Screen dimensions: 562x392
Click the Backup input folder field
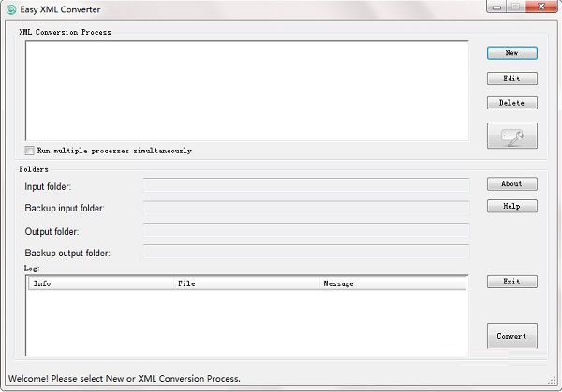coord(306,208)
